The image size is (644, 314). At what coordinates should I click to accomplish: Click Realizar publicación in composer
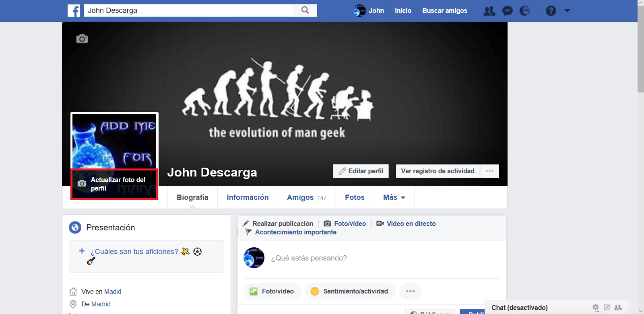278,224
